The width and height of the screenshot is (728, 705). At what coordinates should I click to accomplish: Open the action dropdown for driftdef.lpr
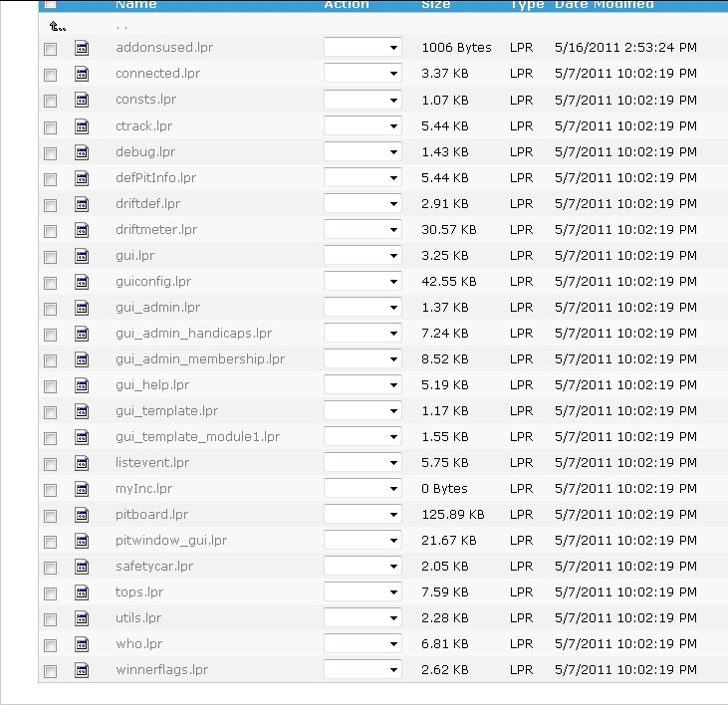tap(363, 204)
